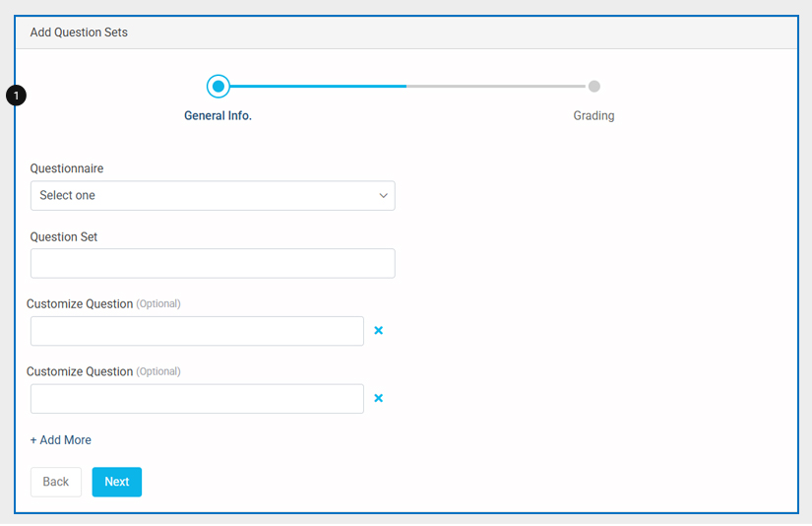Expand the Questionnaire dropdown chevron arrow
Image resolution: width=812 pixels, height=526 pixels.
coord(383,196)
